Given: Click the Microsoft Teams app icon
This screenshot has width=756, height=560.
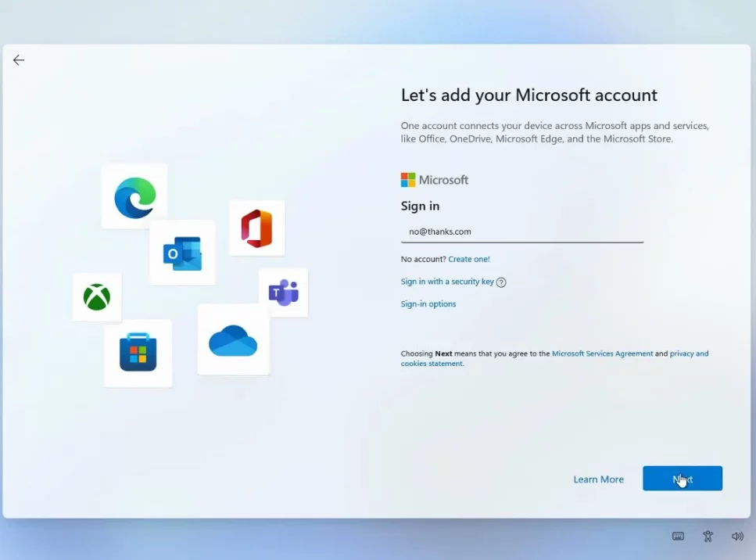Looking at the screenshot, I should point(284,293).
